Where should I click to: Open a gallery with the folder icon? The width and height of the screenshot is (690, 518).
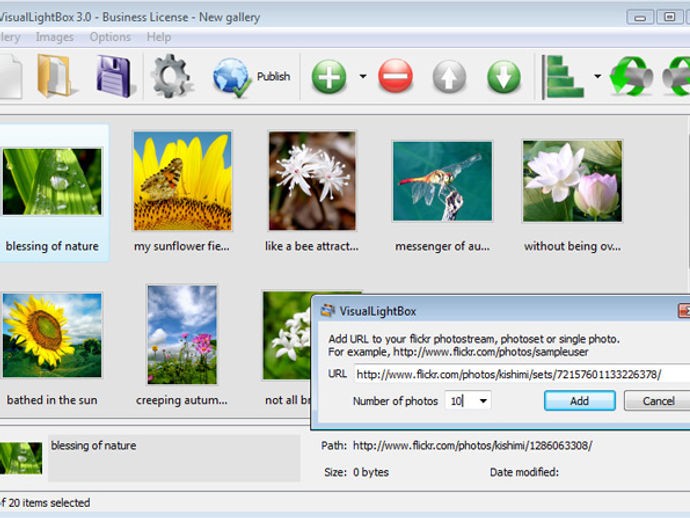55,76
